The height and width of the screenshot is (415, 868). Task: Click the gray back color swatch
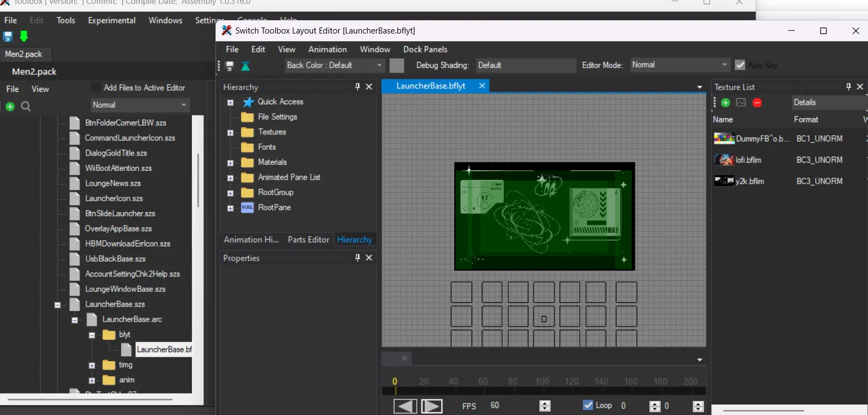pyautogui.click(x=397, y=65)
